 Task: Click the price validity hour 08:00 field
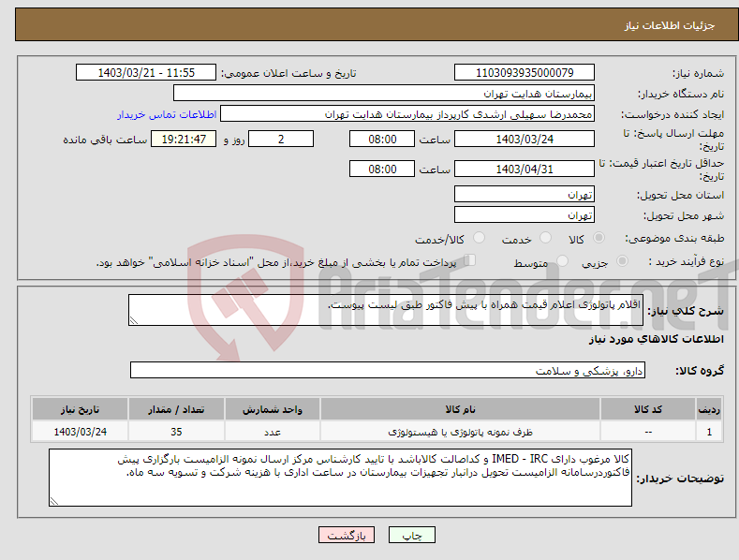coord(382,169)
